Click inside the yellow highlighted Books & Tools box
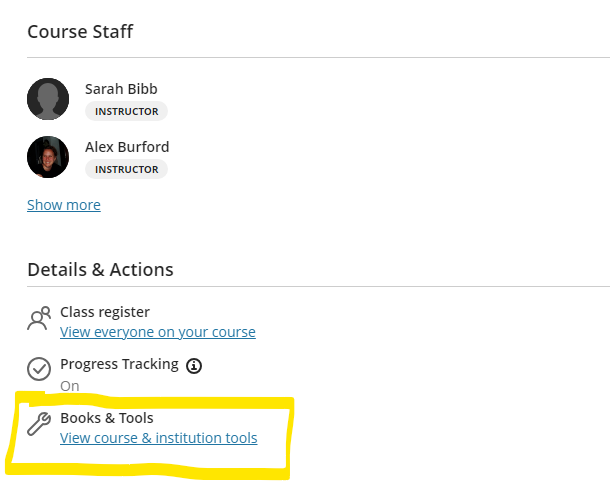The height and width of the screenshot is (490, 616). coord(149,435)
